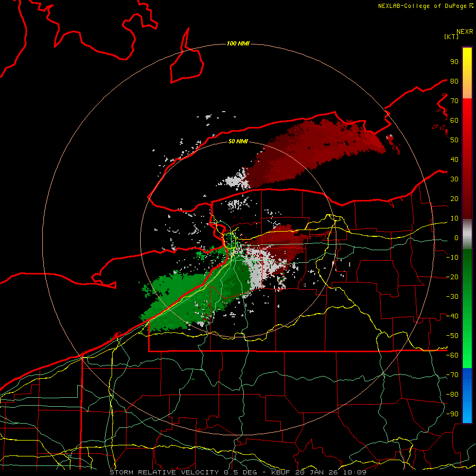Click the 0 value on the velocity scale

[x=456, y=237]
